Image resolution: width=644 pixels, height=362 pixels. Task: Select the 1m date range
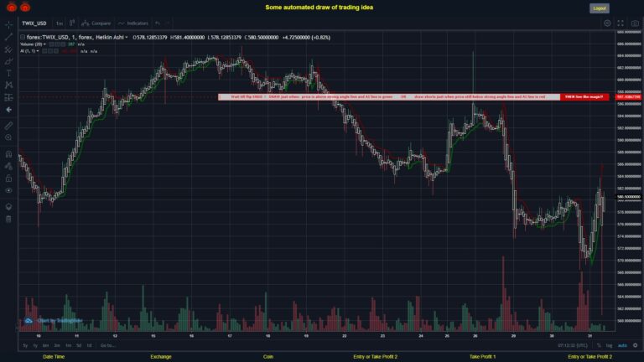[x=68, y=345]
